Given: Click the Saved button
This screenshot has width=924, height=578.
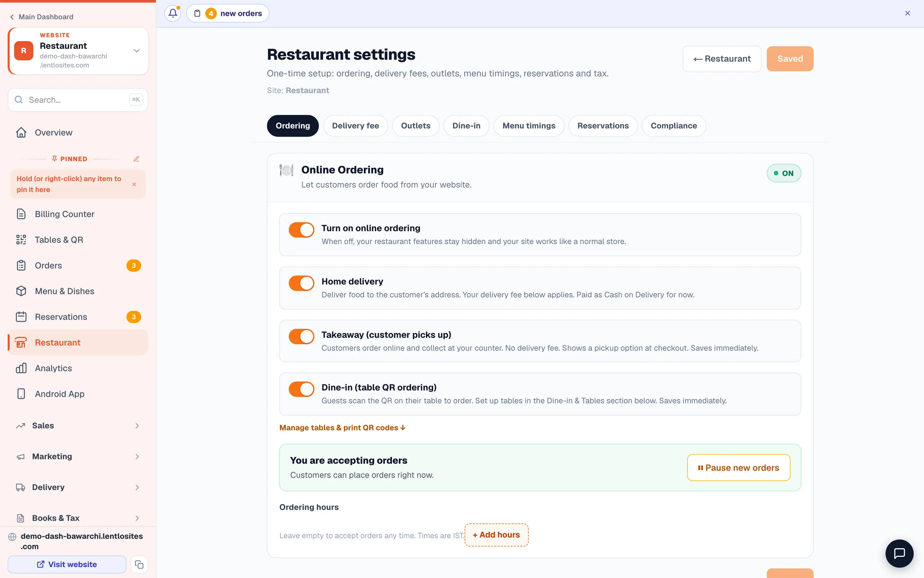Looking at the screenshot, I should tap(790, 59).
